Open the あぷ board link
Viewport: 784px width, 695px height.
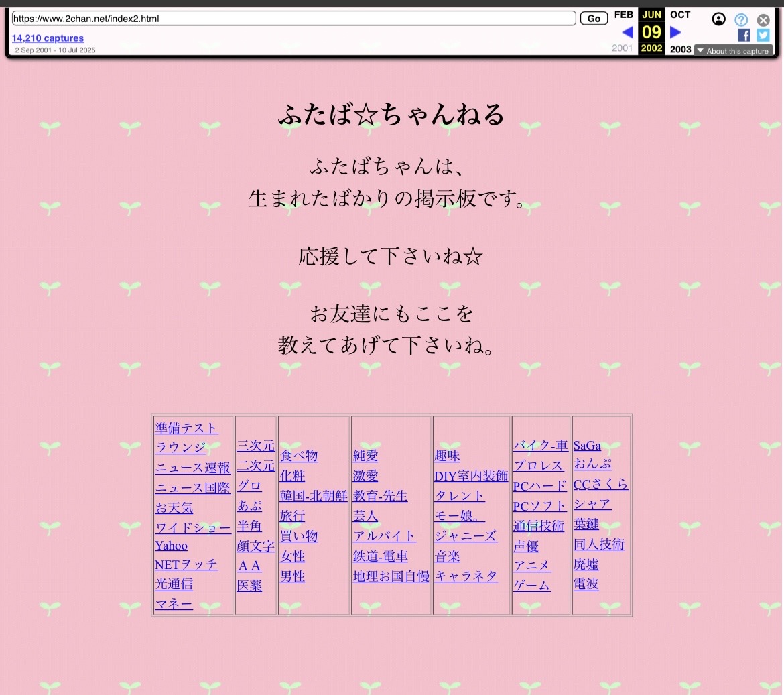click(249, 505)
